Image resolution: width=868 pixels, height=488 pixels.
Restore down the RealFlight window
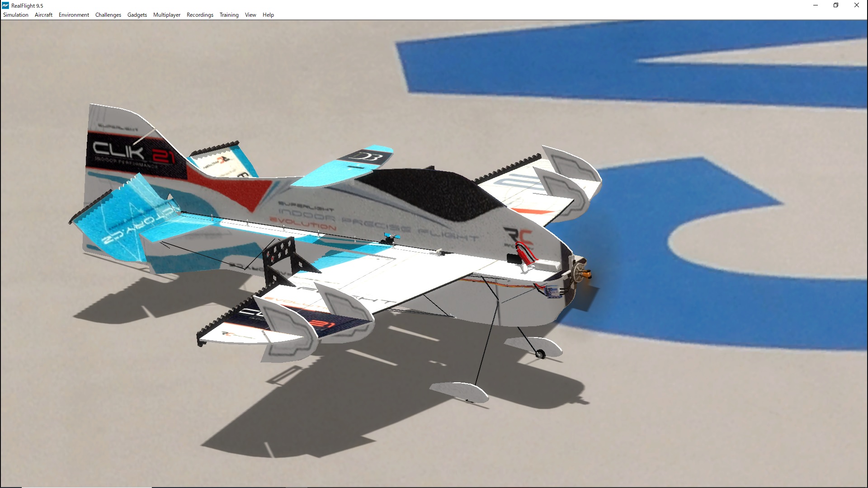(x=836, y=5)
